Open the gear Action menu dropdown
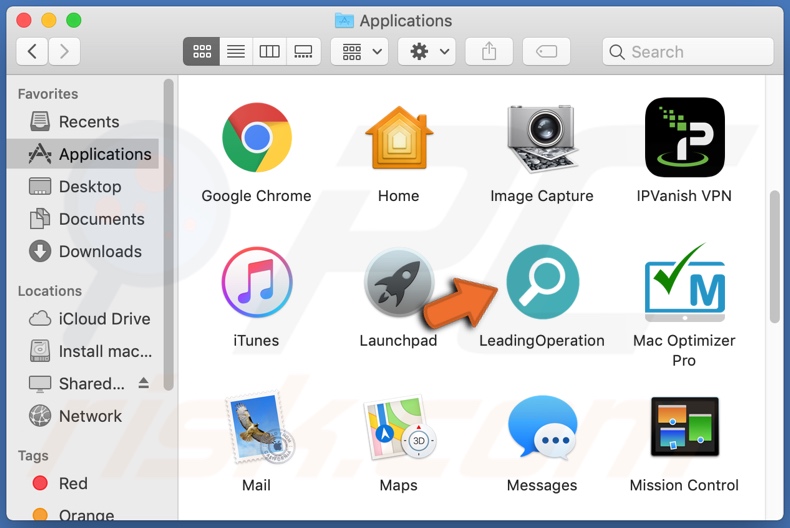 pyautogui.click(x=427, y=51)
